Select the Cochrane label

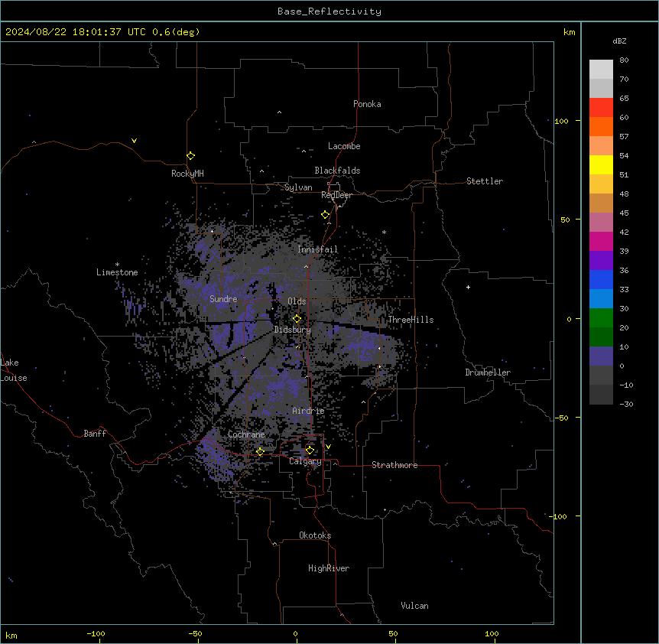coord(246,434)
